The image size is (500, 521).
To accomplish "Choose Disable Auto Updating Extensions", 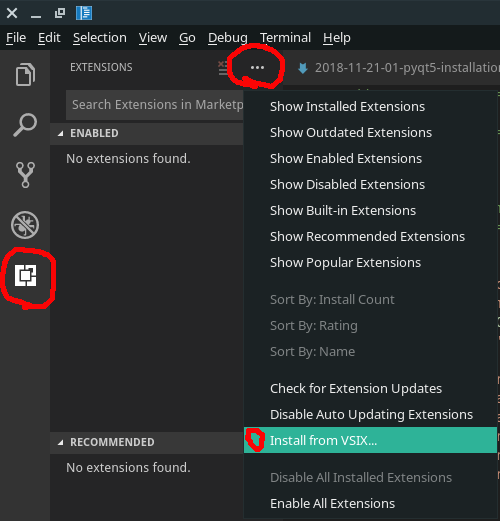I will pyautogui.click(x=370, y=414).
